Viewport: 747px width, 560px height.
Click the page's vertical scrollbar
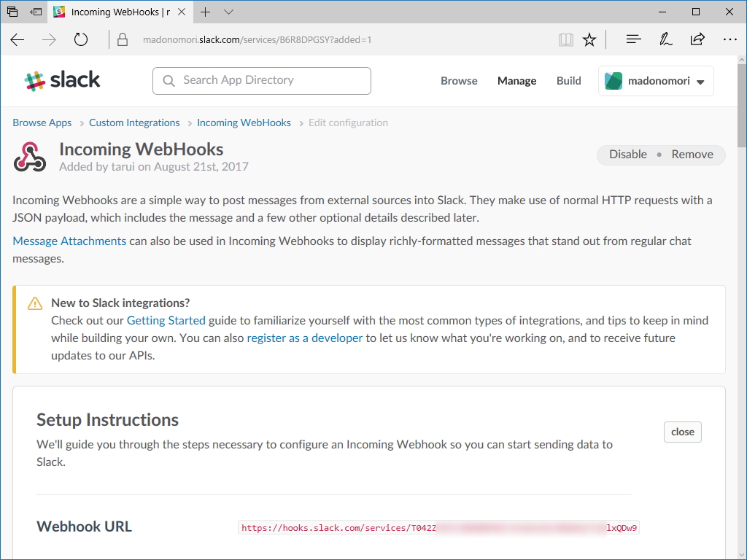(740, 102)
